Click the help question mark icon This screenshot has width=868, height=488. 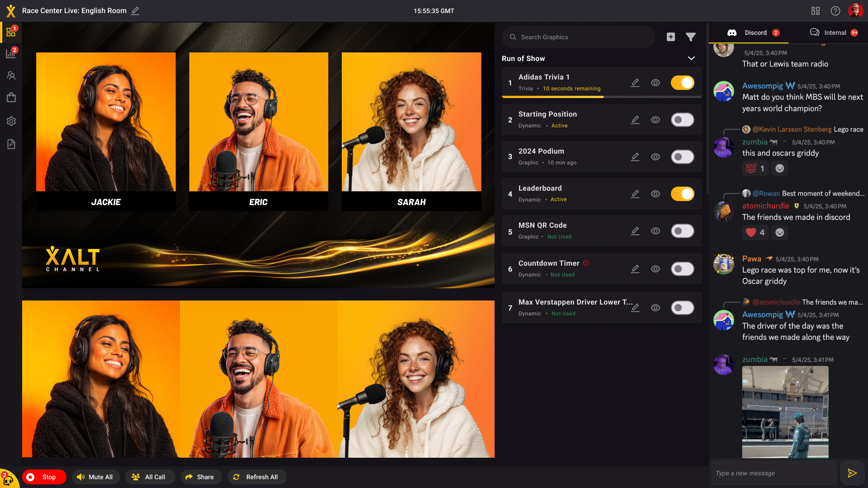[x=835, y=10]
